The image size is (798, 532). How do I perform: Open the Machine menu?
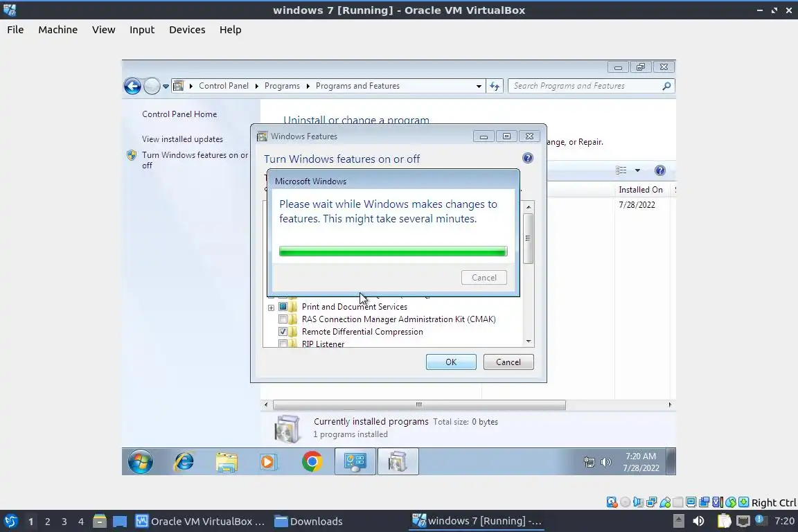coord(58,30)
